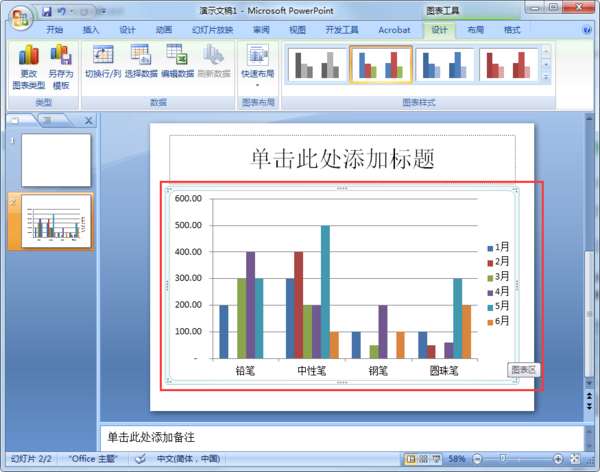Switch Row/Column of the chart data

(x=103, y=61)
